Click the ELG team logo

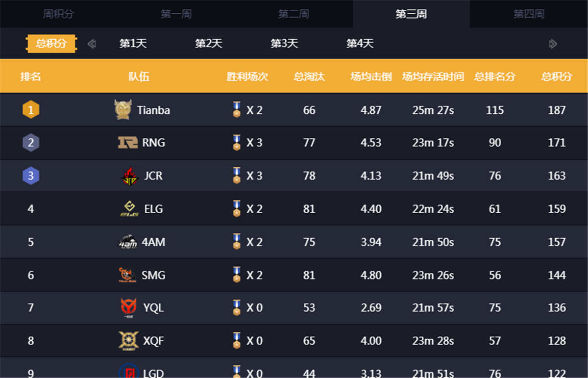coord(130,209)
